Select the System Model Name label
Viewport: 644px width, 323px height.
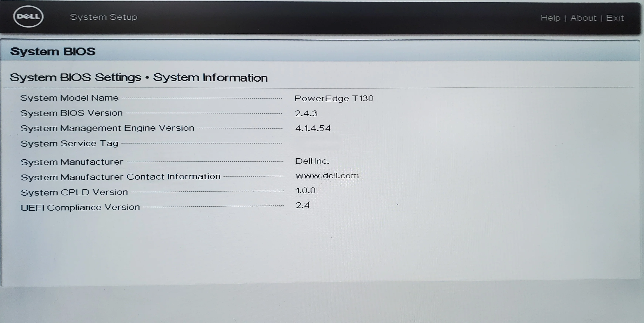click(70, 98)
